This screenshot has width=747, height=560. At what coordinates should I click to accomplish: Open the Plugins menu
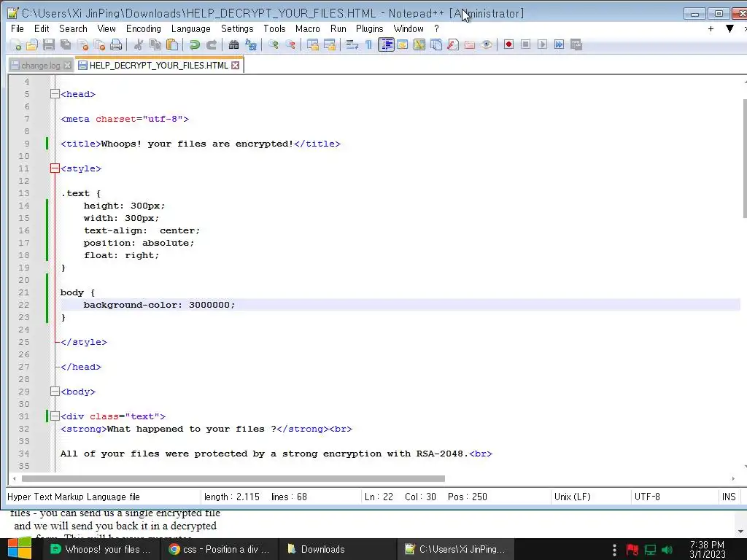(x=369, y=29)
